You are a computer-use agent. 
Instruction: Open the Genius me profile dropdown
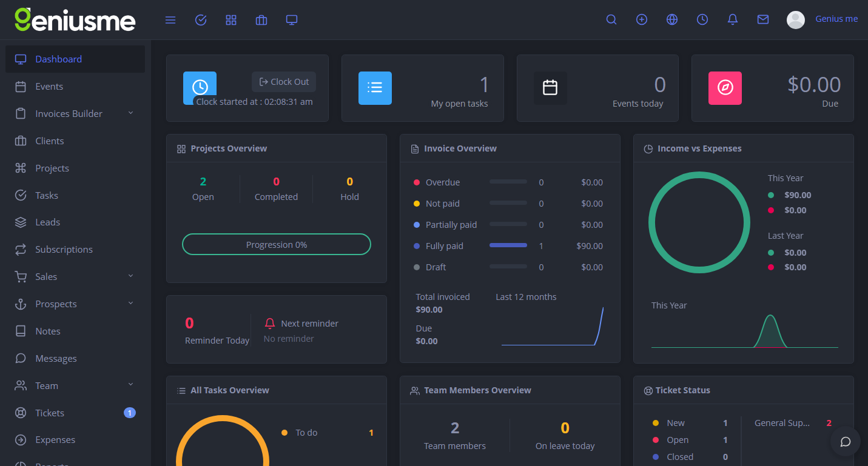click(823, 19)
